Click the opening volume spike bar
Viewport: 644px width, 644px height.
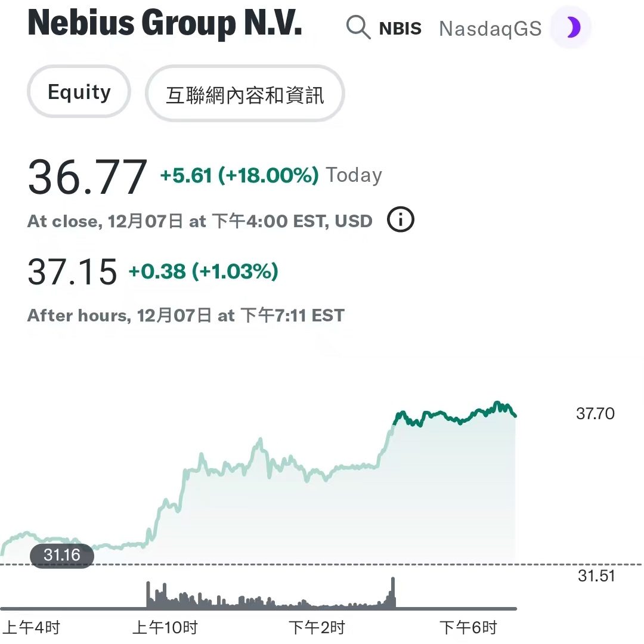(x=148, y=595)
